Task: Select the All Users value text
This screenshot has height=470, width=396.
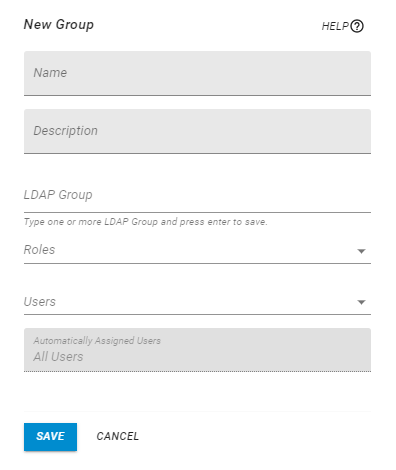Action: coord(58,357)
